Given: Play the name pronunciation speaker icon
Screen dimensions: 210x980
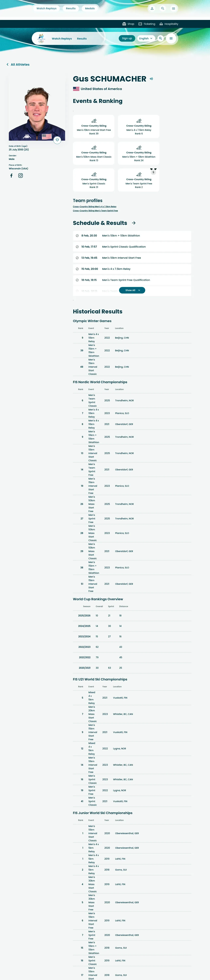Looking at the screenshot, I should pos(151,79).
